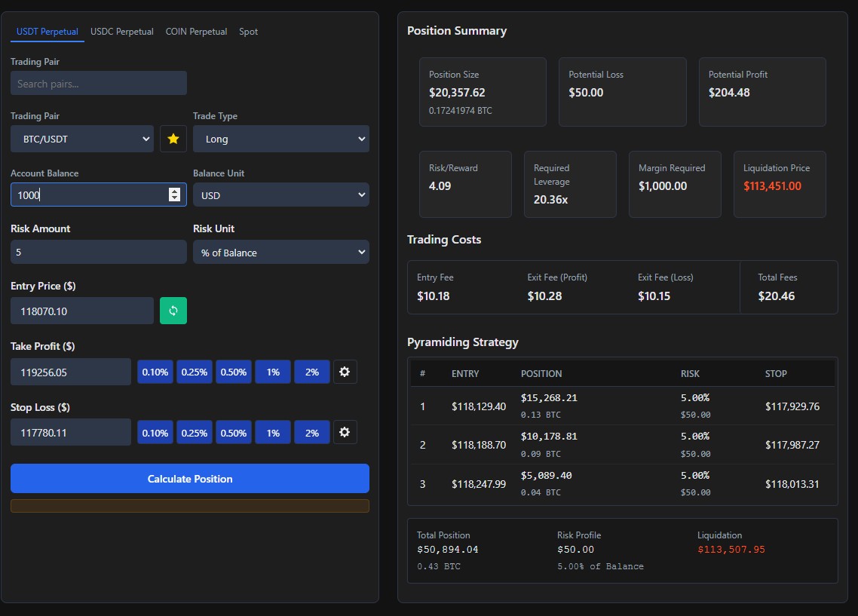Set Stop Loss to 2% preset

[x=312, y=432]
